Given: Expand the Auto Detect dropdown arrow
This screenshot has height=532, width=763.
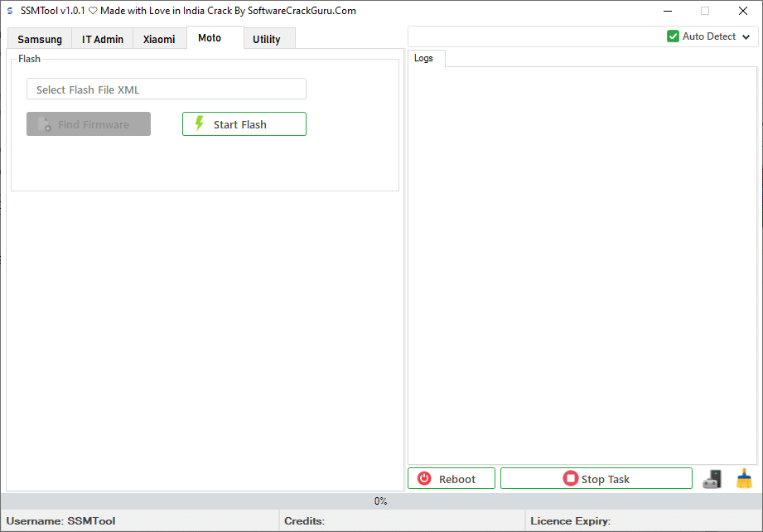Looking at the screenshot, I should click(746, 37).
